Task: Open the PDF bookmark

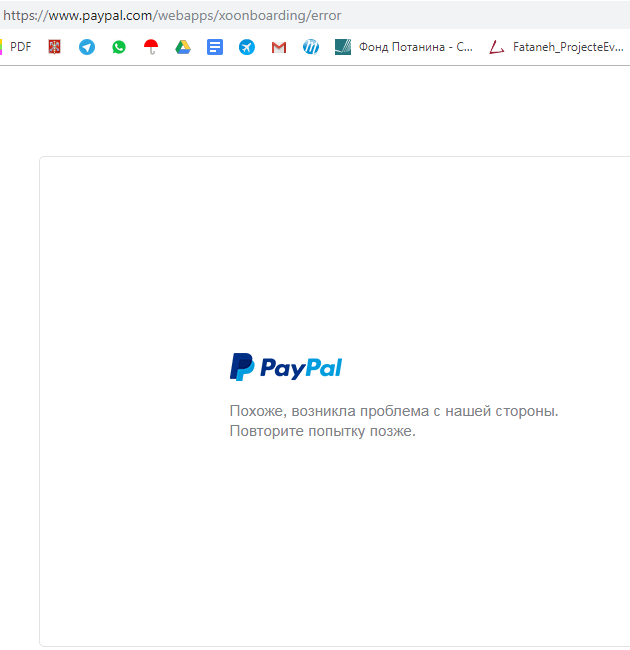Action: tap(18, 47)
